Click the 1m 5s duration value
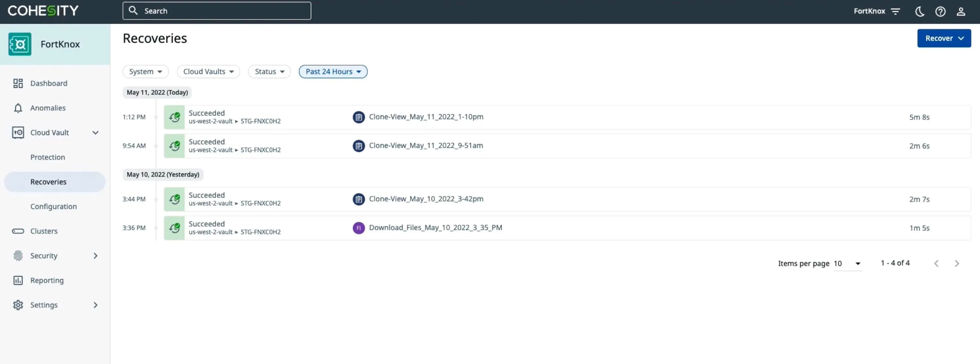Image resolution: width=980 pixels, height=364 pixels. click(x=919, y=228)
